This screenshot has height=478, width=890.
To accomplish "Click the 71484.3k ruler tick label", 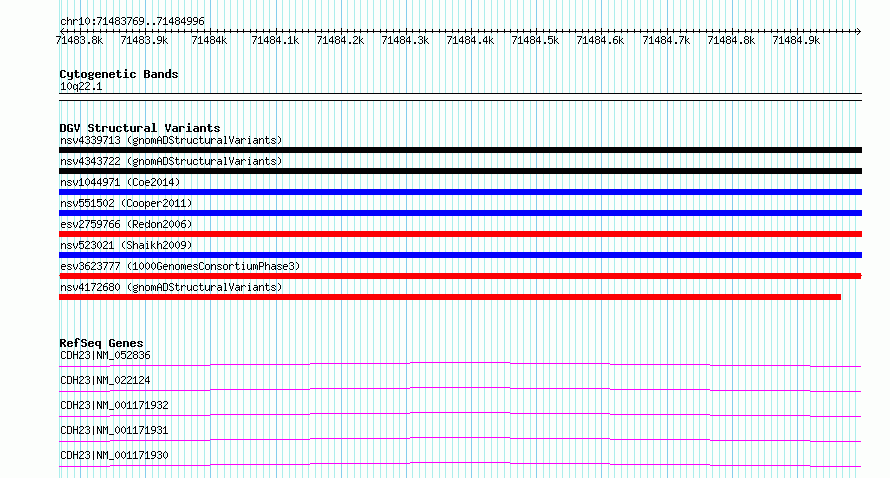I will point(405,40).
